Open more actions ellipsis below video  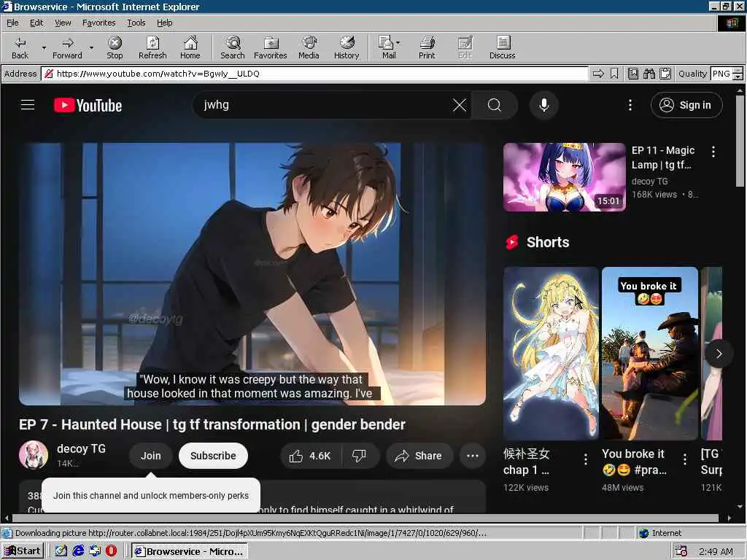point(472,456)
